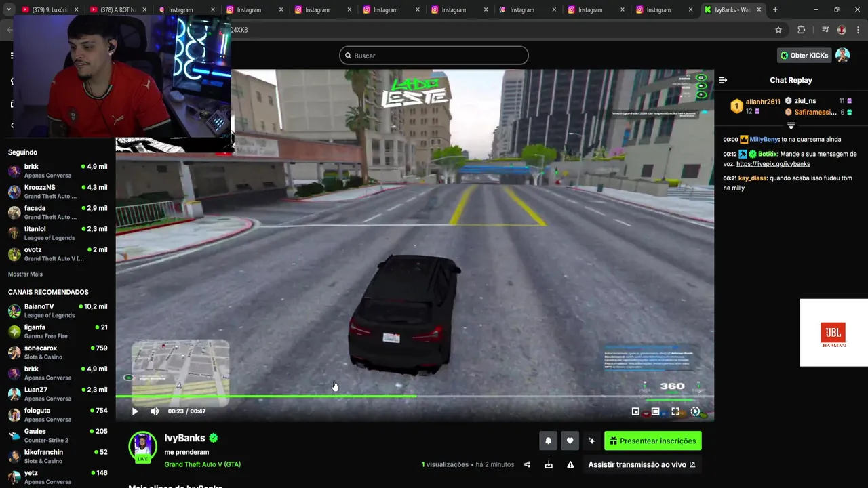Open titaniol channel in sidebar
Image resolution: width=868 pixels, height=488 pixels.
(58, 233)
